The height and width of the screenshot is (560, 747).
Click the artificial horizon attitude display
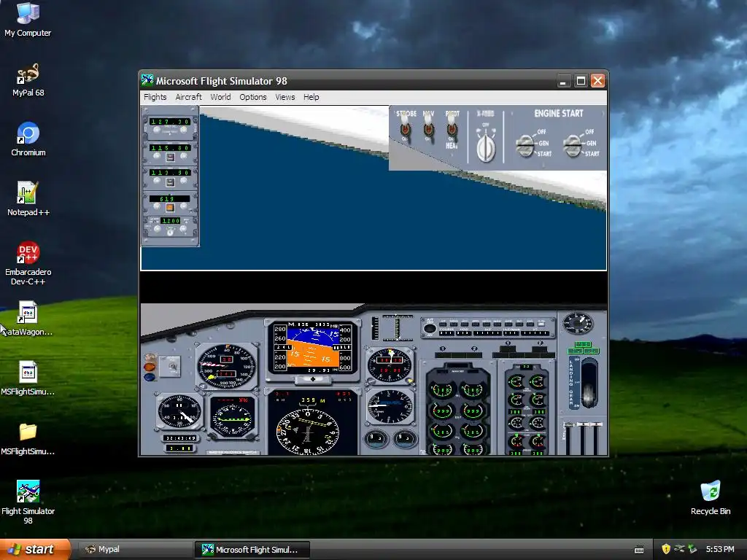[312, 349]
